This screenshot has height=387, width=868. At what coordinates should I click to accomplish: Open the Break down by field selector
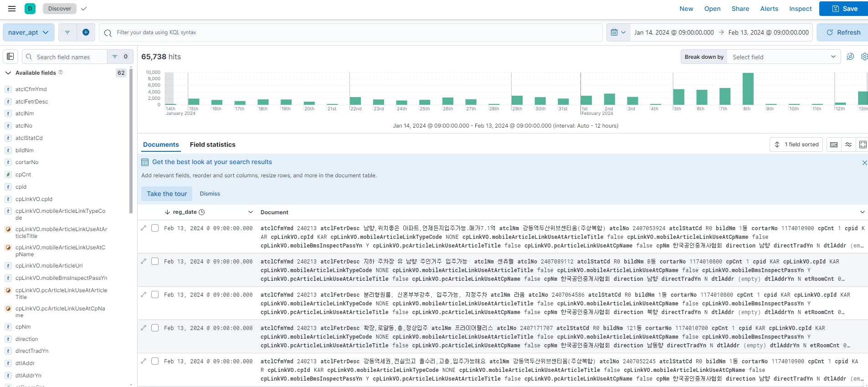pos(784,57)
